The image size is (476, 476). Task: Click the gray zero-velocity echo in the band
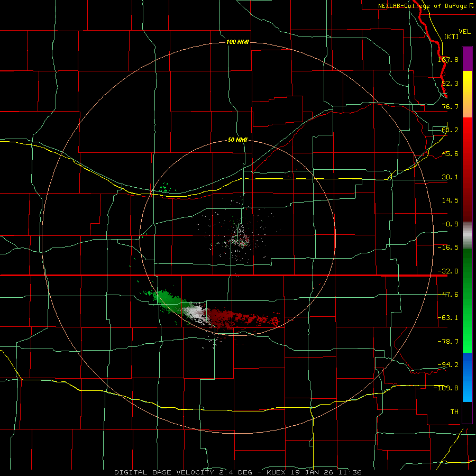[x=196, y=313]
